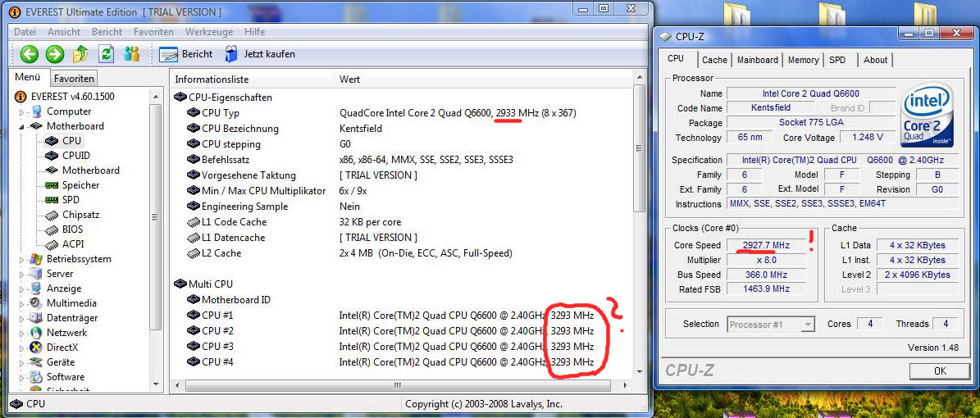Viewport: 980px width, 418px height.
Task: Click the Geräte icon in the tree
Action: (x=36, y=362)
